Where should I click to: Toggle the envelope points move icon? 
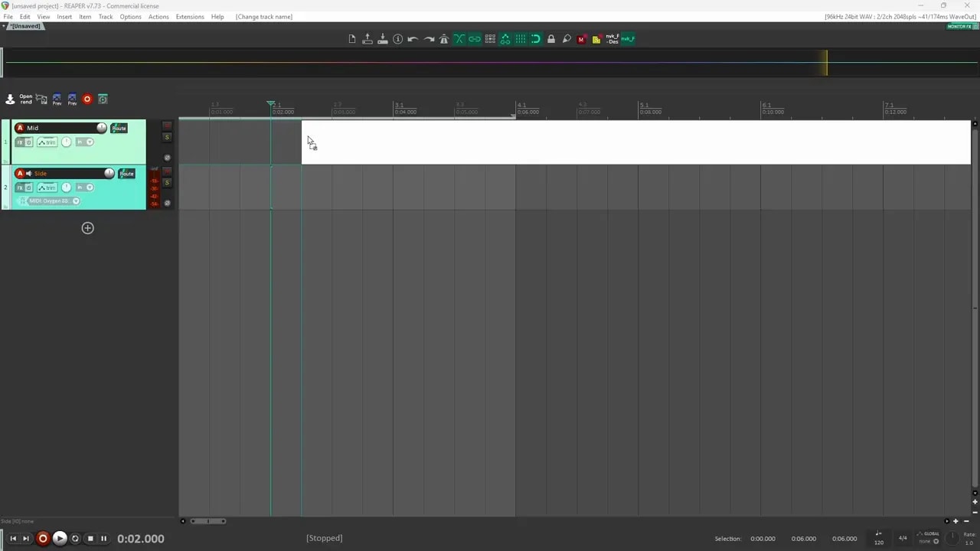pyautogui.click(x=505, y=39)
